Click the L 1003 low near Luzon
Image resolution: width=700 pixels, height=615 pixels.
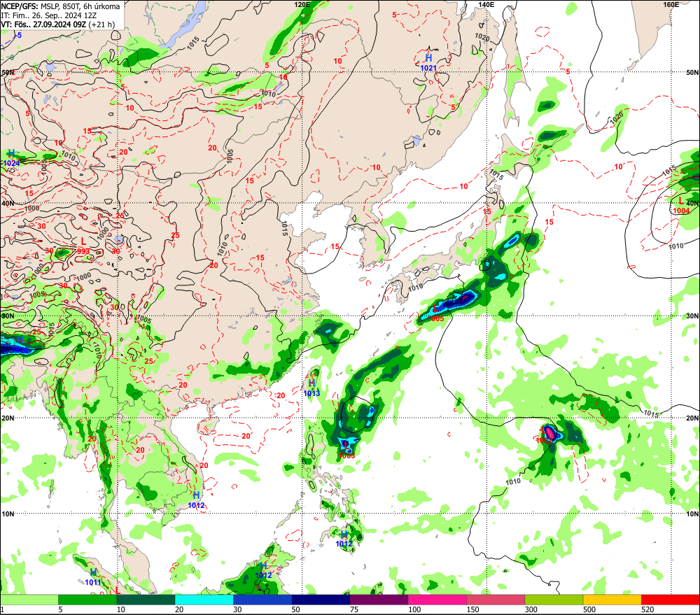[346, 451]
